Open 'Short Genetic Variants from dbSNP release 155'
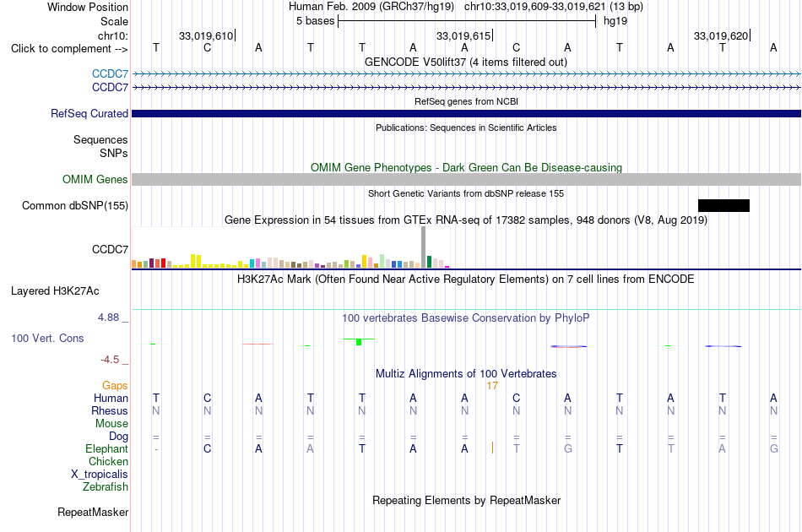 point(466,193)
